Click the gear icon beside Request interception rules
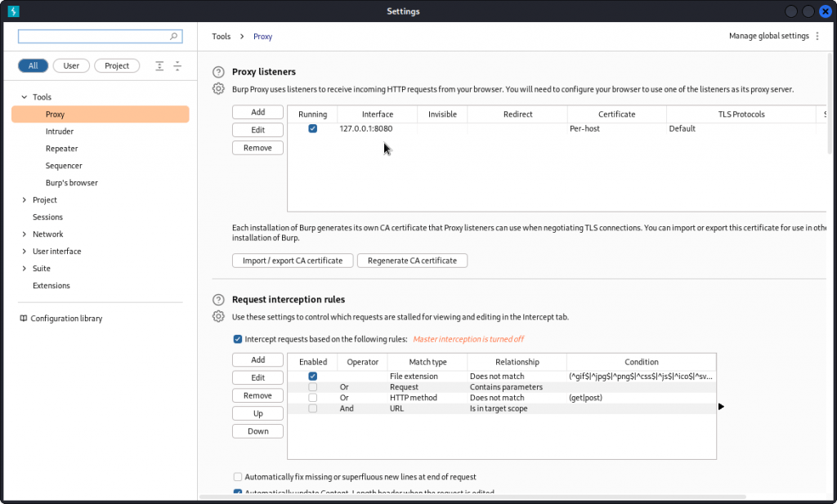This screenshot has height=504, width=837. 217,316
